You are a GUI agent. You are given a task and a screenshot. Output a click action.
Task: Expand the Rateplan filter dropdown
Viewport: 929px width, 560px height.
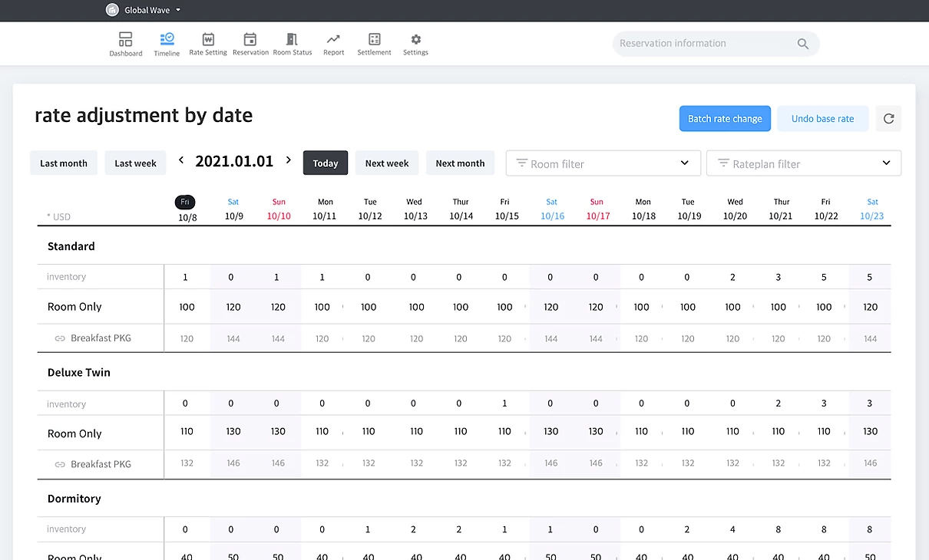tap(803, 163)
